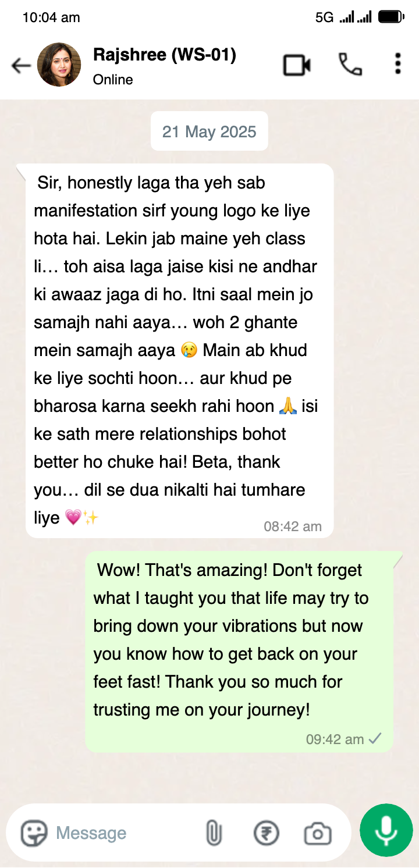Viewport: 419px width, 868px height.
Task: Open the emoji sticker picker
Action: click(34, 833)
